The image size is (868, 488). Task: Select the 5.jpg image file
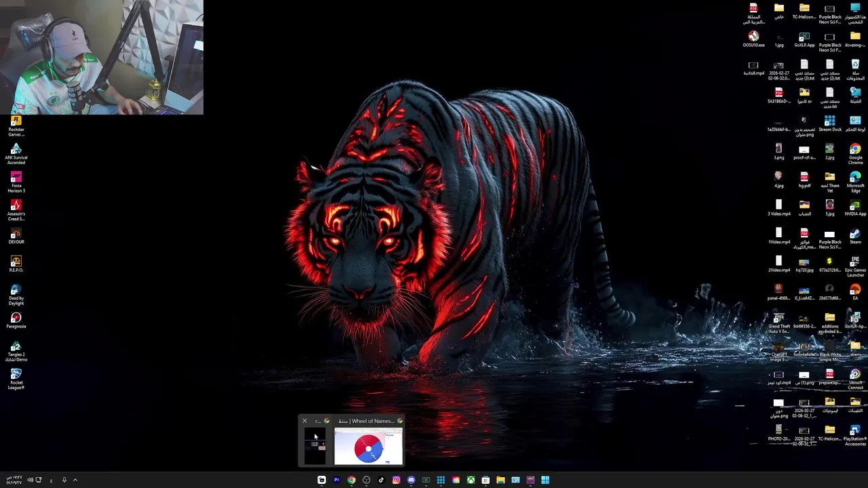click(830, 208)
